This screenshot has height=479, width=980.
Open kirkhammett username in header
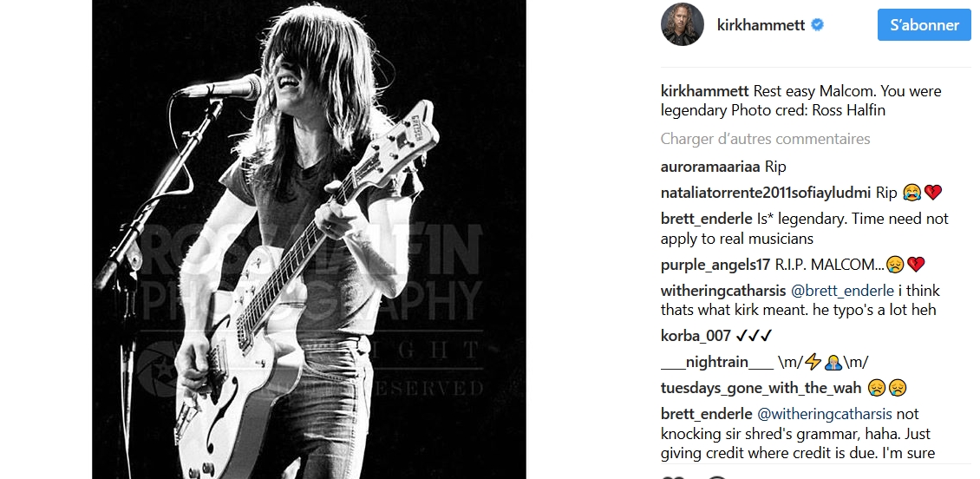761,25
